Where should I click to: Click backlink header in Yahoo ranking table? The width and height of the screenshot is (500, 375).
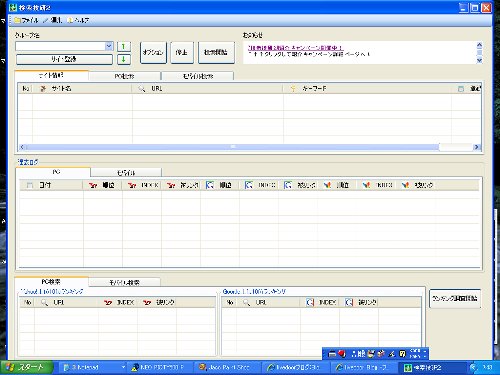(157, 303)
